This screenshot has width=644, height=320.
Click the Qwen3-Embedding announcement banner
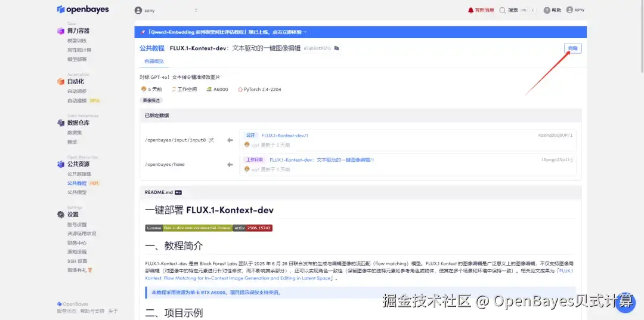(360, 32)
